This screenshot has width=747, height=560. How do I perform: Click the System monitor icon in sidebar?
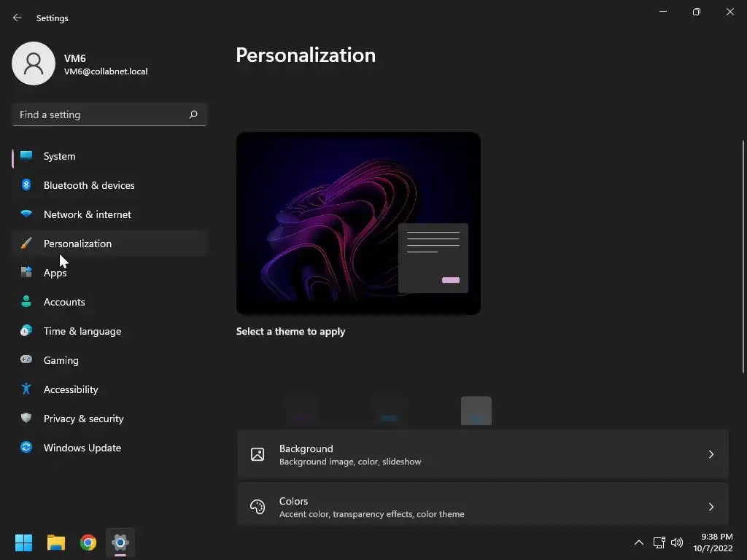[26, 156]
